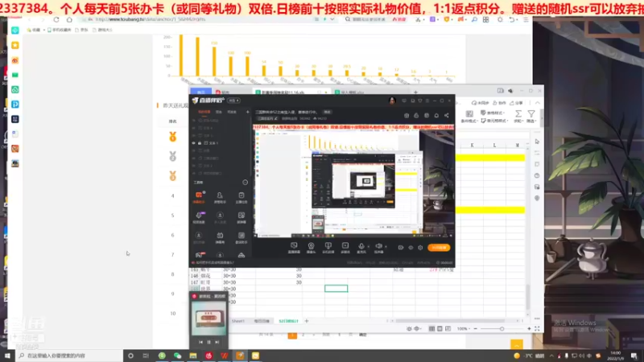The image size is (644, 362).
Task: Open NetEase music from the taskbar
Action: [x=208, y=356]
